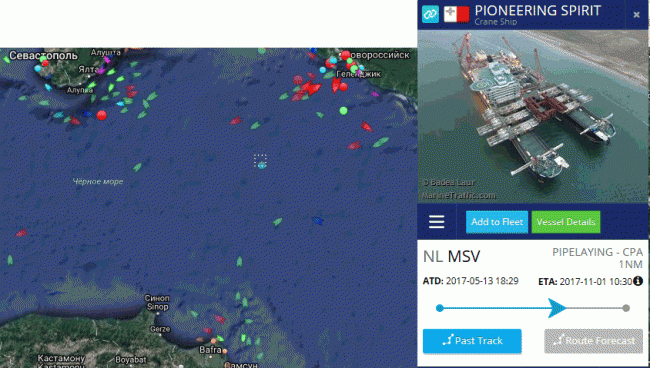This screenshot has height=368, width=650.
Task: Click the blue link icon beside flag
Action: point(430,15)
